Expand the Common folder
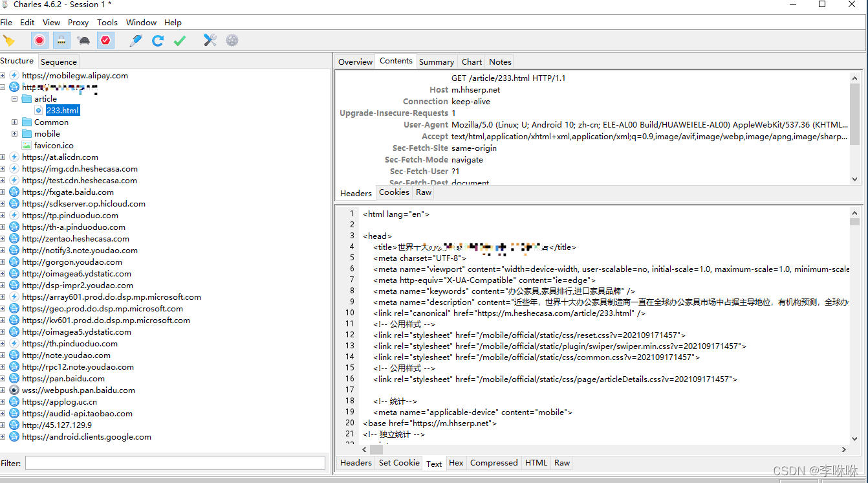868x483 pixels. coord(15,122)
